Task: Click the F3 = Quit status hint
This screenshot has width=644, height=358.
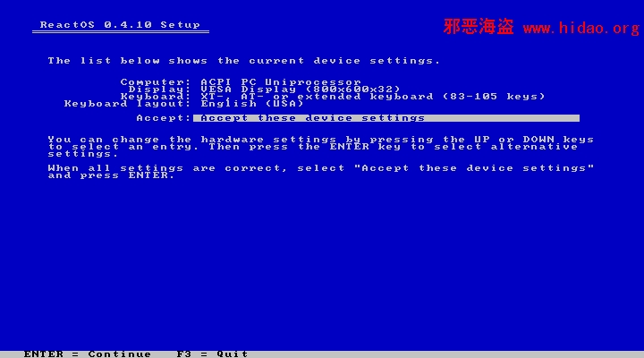Action: [212, 354]
